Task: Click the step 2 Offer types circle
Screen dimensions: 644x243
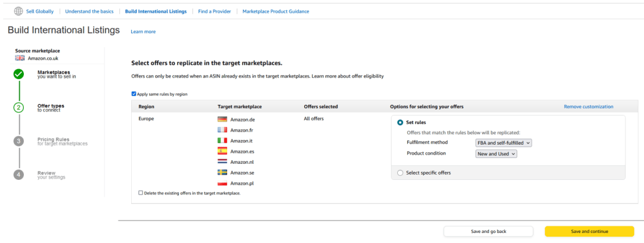Action: coord(19,108)
